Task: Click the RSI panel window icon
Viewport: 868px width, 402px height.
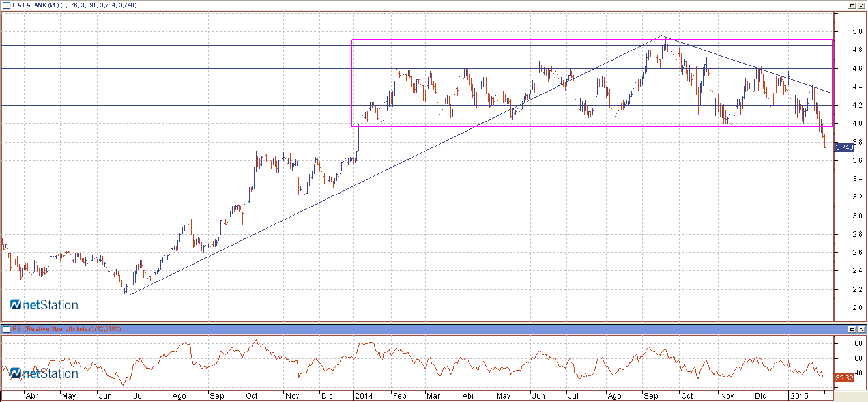Action: (x=7, y=329)
